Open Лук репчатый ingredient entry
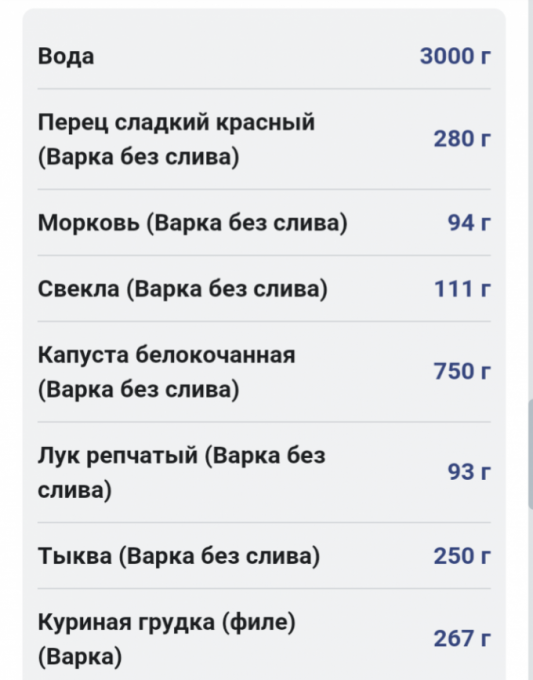Image resolution: width=533 pixels, height=680 pixels. coord(264,472)
